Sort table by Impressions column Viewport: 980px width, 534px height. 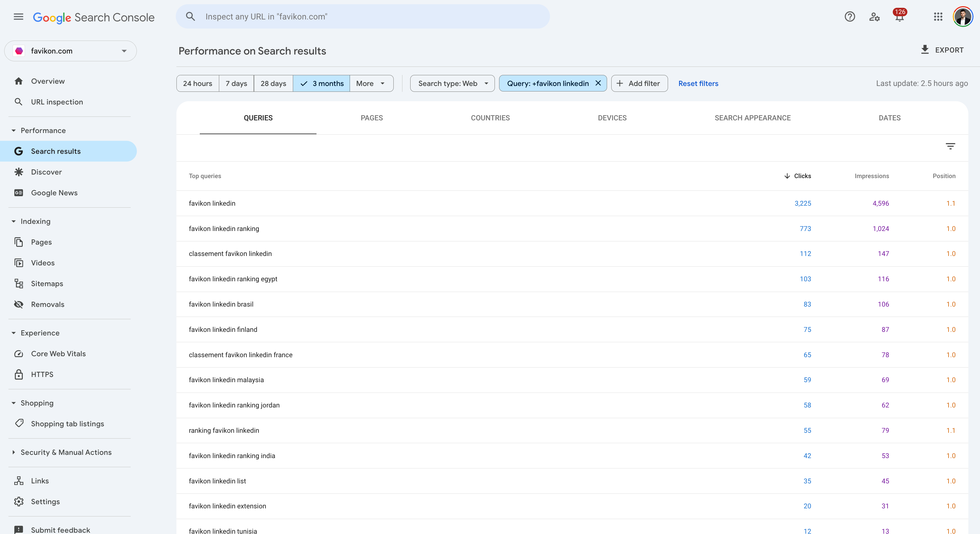(x=872, y=176)
